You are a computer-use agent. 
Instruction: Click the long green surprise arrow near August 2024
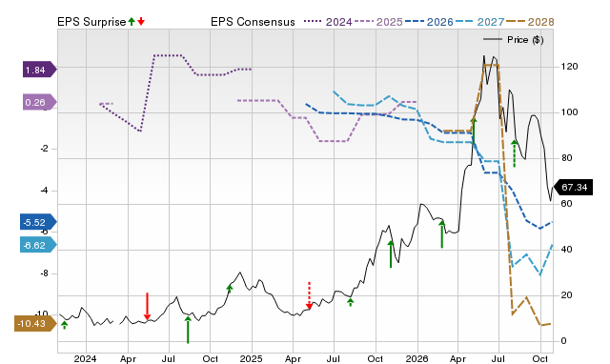[188, 330]
